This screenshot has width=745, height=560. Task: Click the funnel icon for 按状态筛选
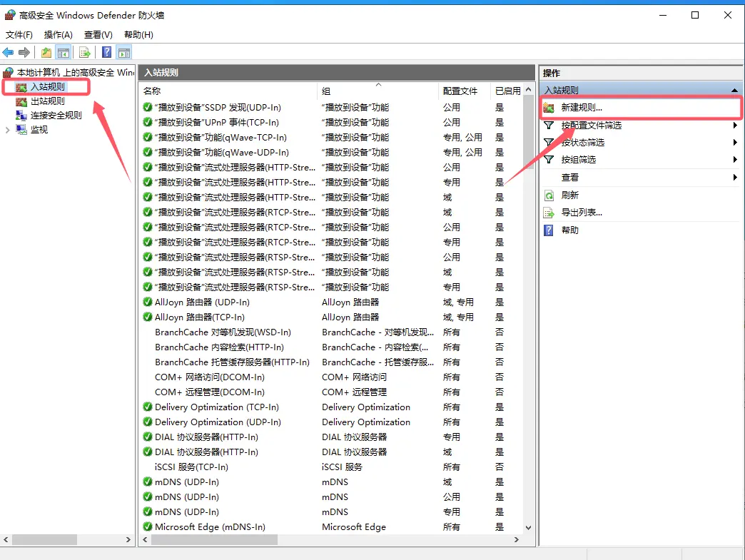point(549,143)
